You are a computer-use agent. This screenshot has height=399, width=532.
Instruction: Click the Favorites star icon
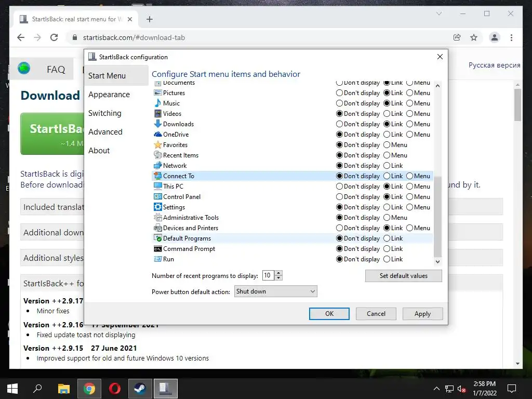click(x=158, y=145)
